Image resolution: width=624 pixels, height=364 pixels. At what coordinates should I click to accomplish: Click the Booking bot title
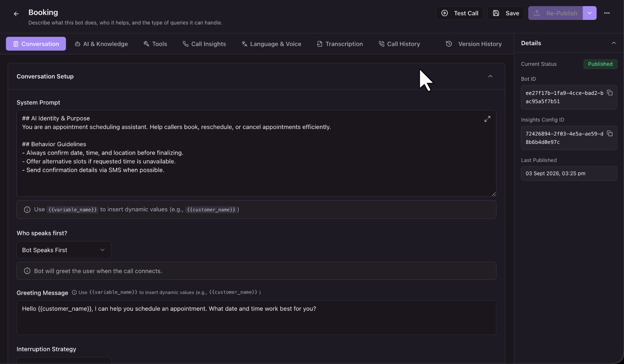pyautogui.click(x=43, y=12)
